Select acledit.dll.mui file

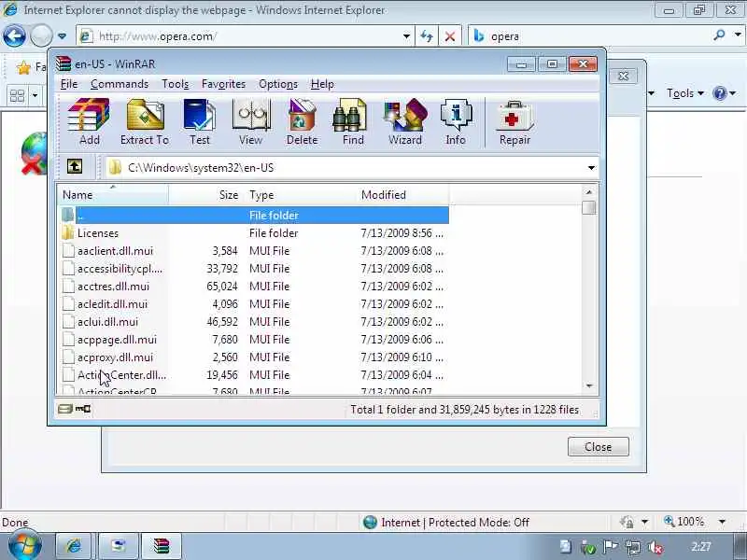255,304
